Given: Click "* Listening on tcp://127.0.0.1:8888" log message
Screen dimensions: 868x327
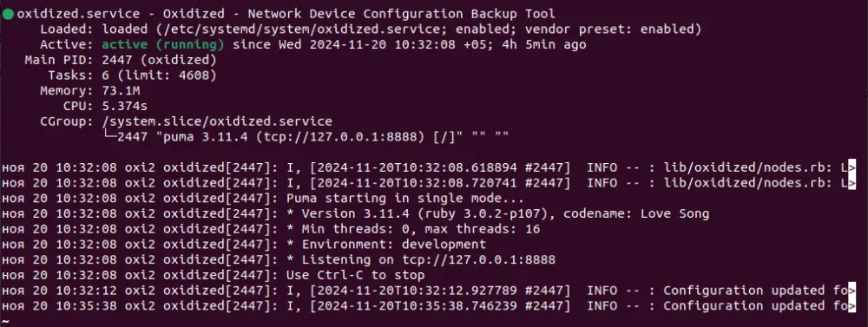Looking at the screenshot, I should 421,259.
